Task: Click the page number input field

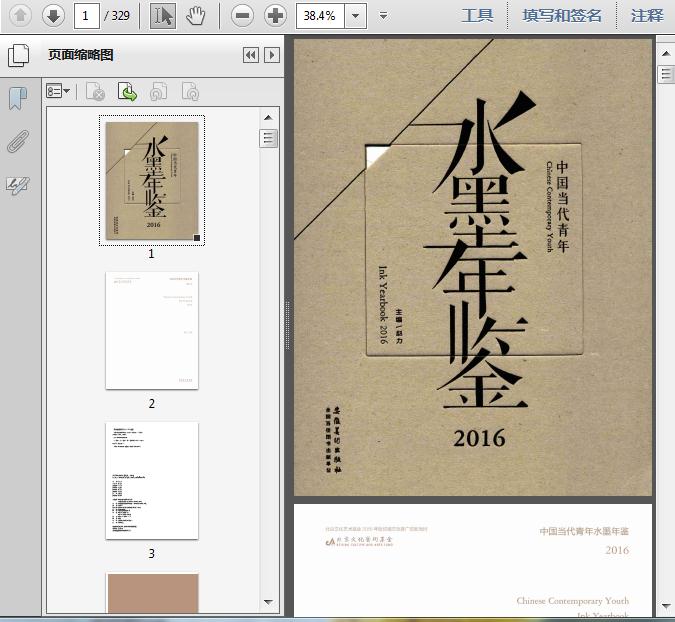Action: point(87,16)
